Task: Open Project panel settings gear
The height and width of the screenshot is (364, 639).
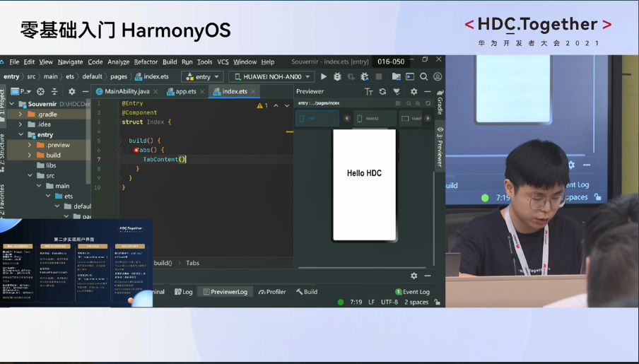Action: click(x=71, y=91)
